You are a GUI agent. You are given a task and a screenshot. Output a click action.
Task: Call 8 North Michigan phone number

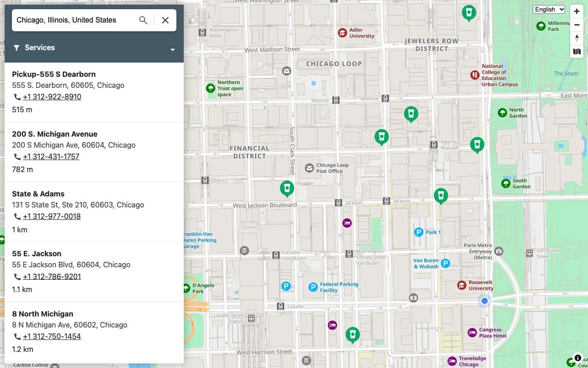point(52,337)
